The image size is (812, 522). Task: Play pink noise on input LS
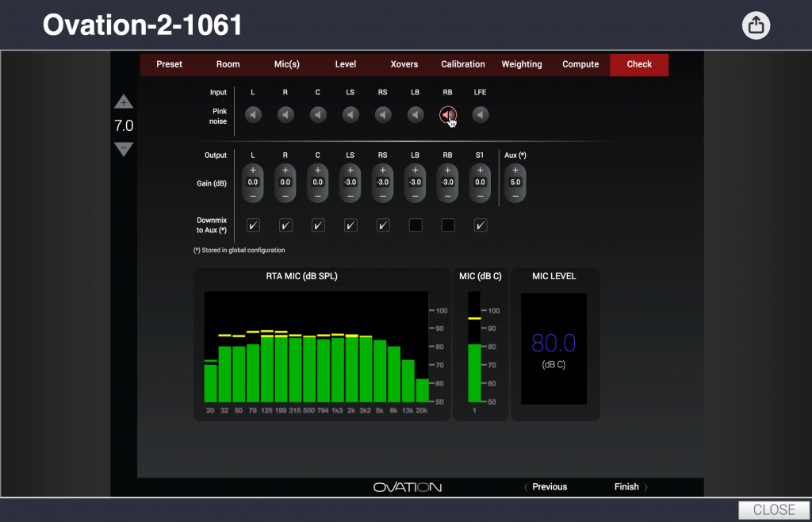(350, 114)
